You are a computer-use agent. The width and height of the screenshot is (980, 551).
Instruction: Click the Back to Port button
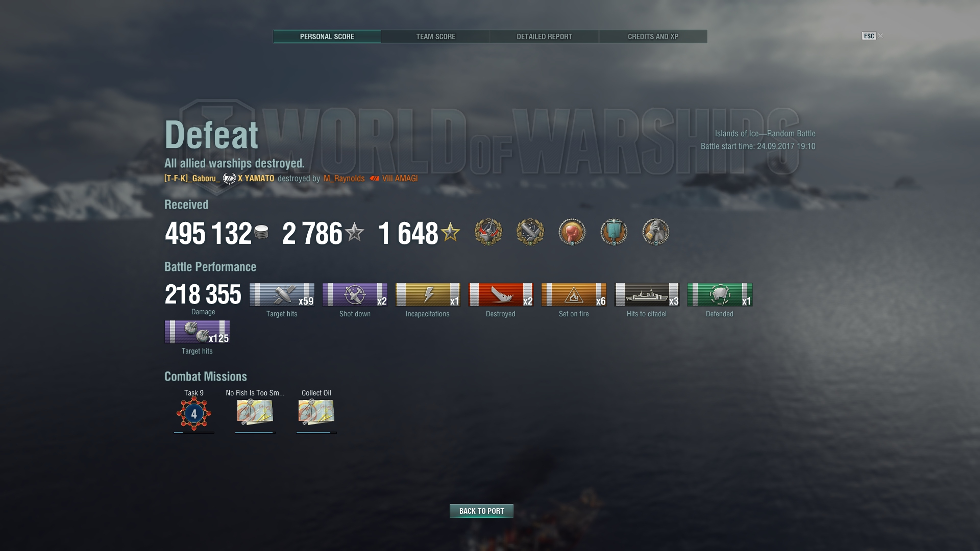481,511
